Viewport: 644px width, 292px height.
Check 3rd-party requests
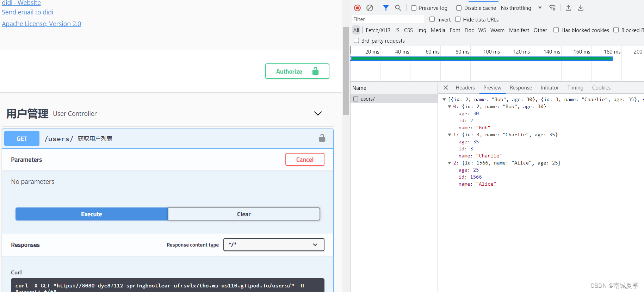point(356,41)
